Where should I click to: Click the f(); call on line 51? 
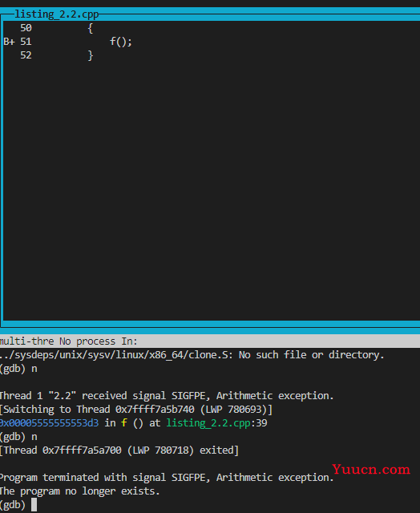[x=121, y=42]
